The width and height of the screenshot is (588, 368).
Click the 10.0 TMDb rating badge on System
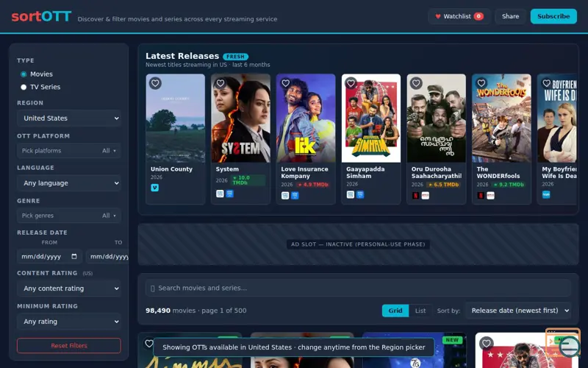[248, 180]
